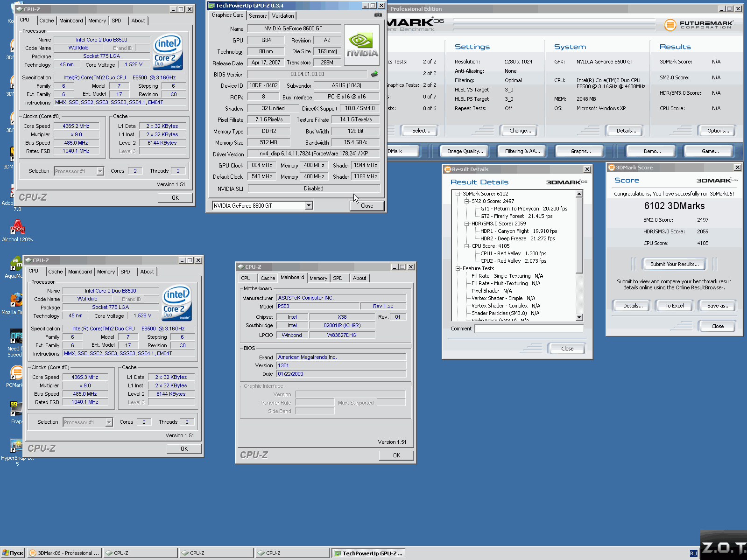Switch to the Validation tab in GPU-Z
Viewport: 747px width, 560px height.
[x=283, y=16]
